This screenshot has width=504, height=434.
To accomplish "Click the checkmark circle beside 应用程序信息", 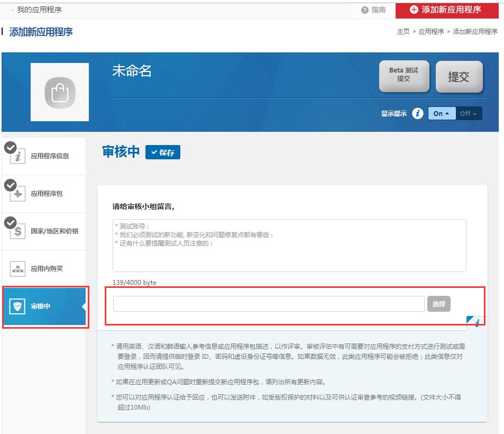I will 10,147.
